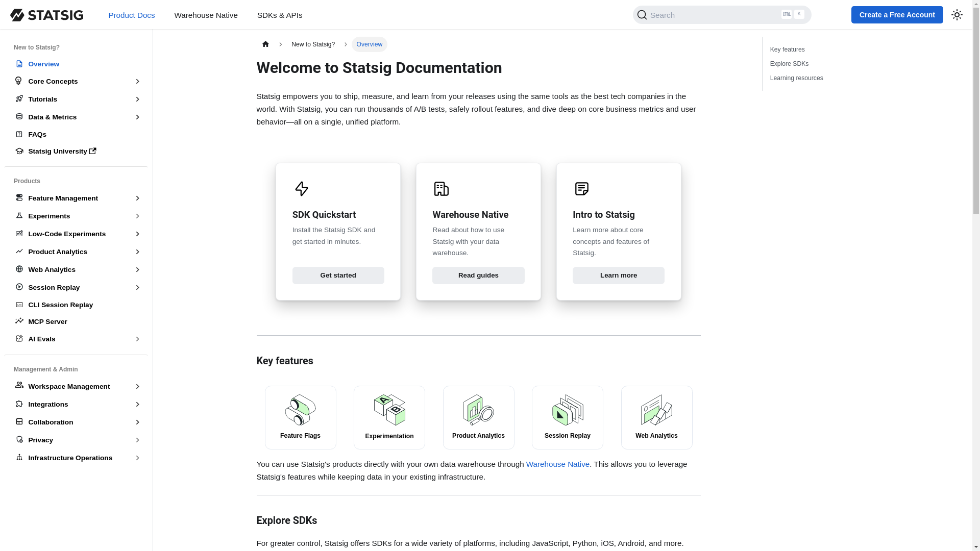Click the Integrations puzzle icon

coord(19,404)
